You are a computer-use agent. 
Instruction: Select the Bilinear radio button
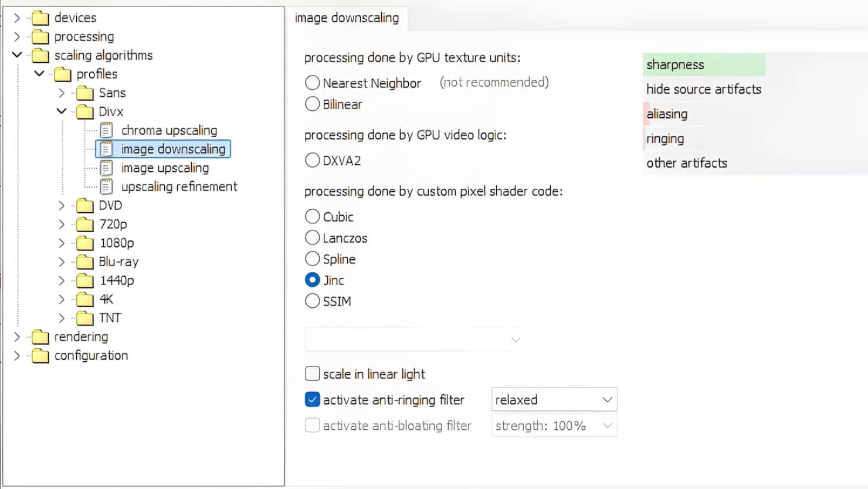click(x=313, y=104)
